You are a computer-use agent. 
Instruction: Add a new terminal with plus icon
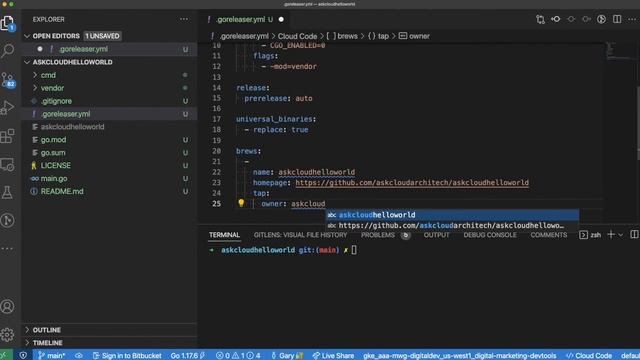611,234
